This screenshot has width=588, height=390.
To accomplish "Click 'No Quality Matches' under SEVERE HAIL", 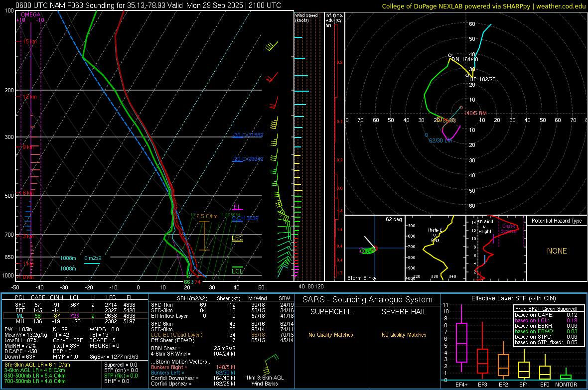I will [404, 335].
